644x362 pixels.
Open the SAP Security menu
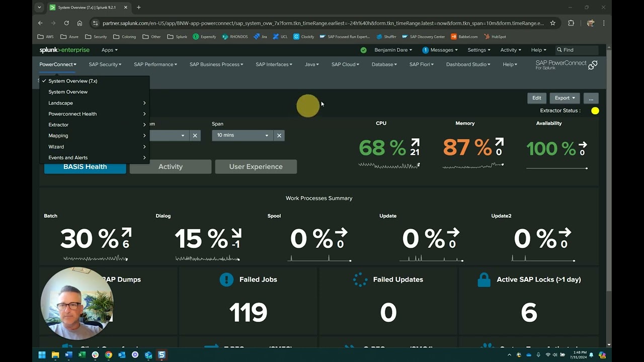pos(105,64)
